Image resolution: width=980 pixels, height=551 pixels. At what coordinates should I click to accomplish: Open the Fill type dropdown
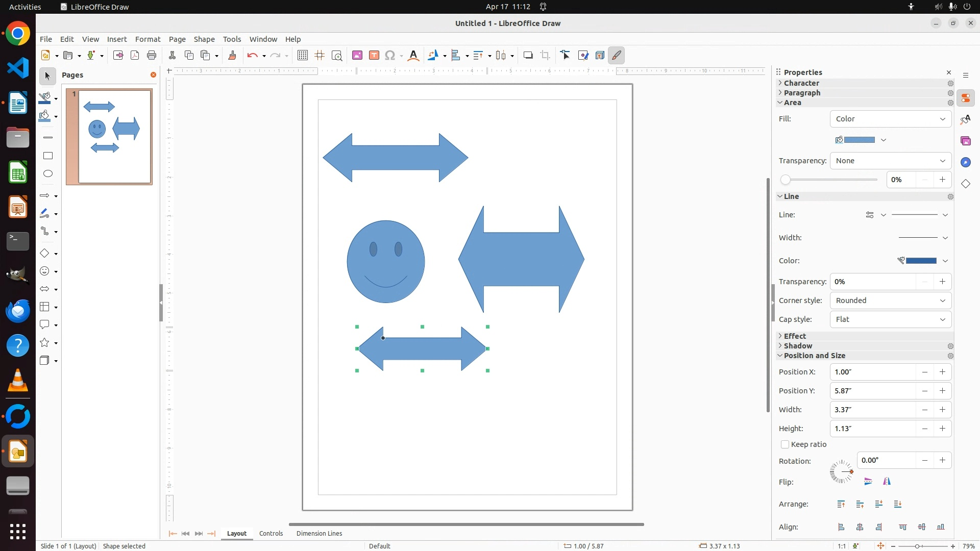coord(891,119)
